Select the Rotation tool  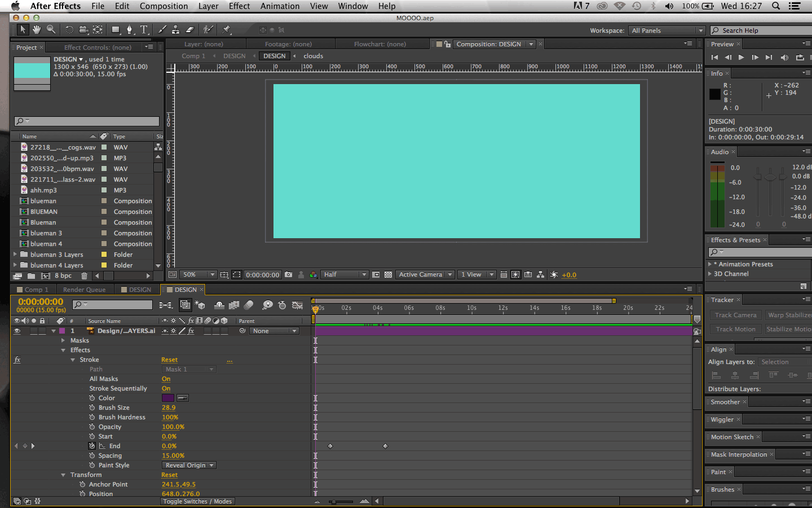point(69,29)
